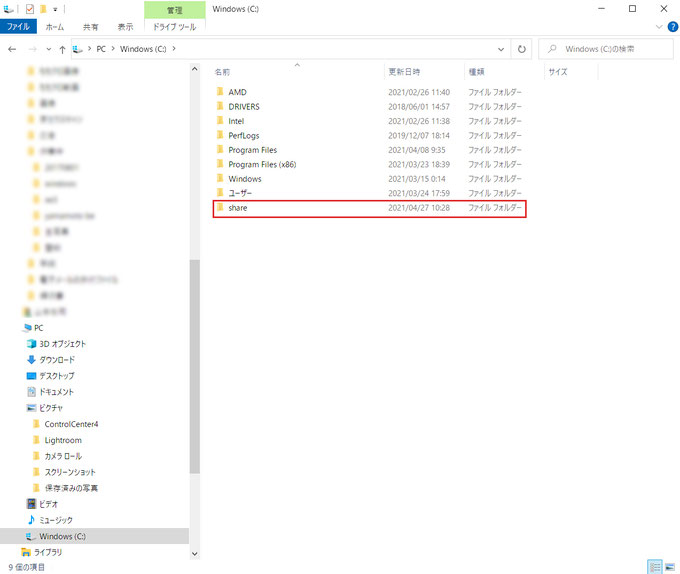Switch to large icons view layout icon
The image size is (680, 574).
[x=670, y=567]
